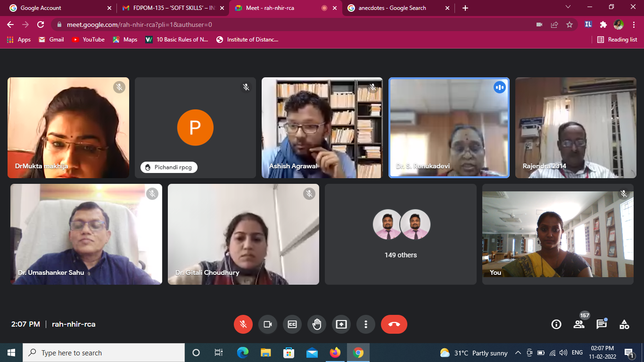644x362 pixels.
Task: Click the 149 others participant tile
Action: [x=401, y=234]
